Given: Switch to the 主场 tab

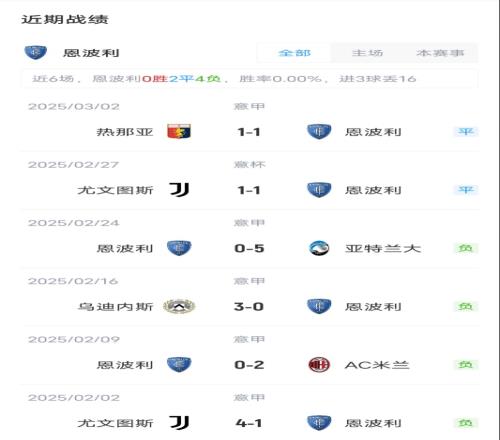Looking at the screenshot, I should (x=367, y=53).
